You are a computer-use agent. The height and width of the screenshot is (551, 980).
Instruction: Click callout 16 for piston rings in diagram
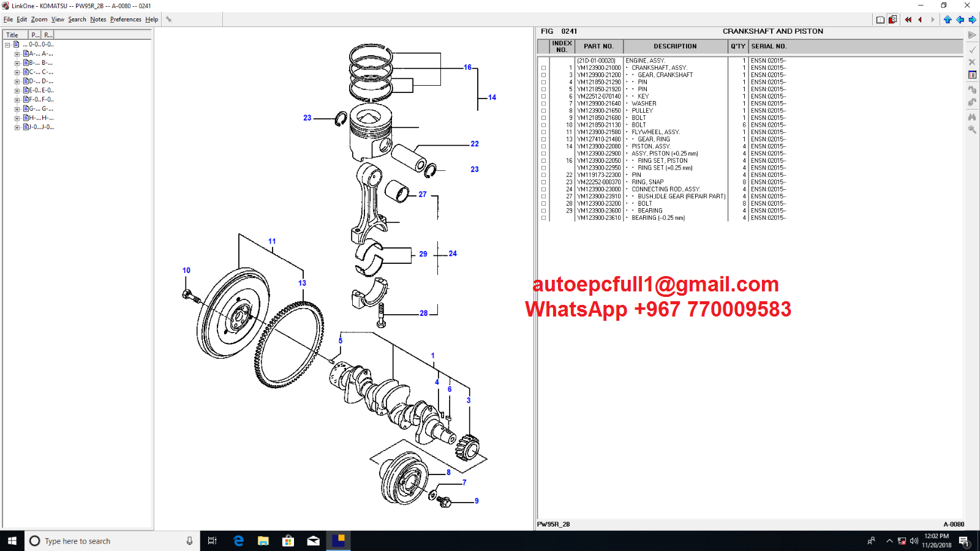tap(467, 67)
